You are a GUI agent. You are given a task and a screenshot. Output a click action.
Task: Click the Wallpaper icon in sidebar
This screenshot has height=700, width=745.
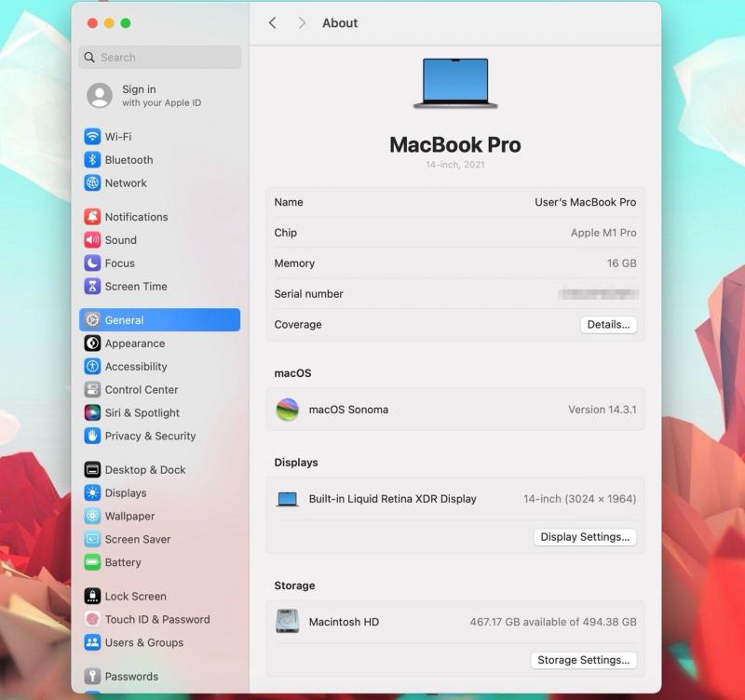(92, 517)
